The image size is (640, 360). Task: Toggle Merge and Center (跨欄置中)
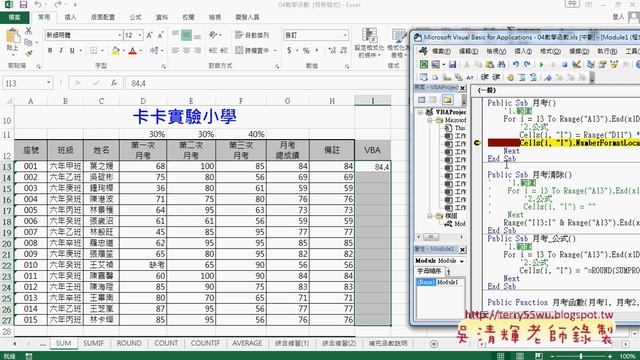click(252, 51)
